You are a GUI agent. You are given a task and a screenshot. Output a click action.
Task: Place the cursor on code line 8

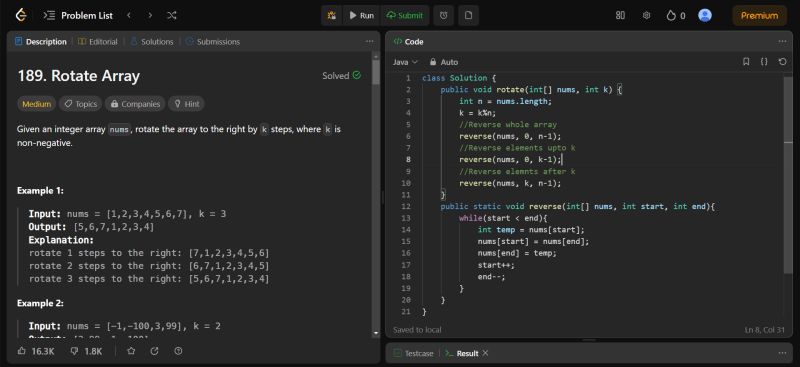510,160
